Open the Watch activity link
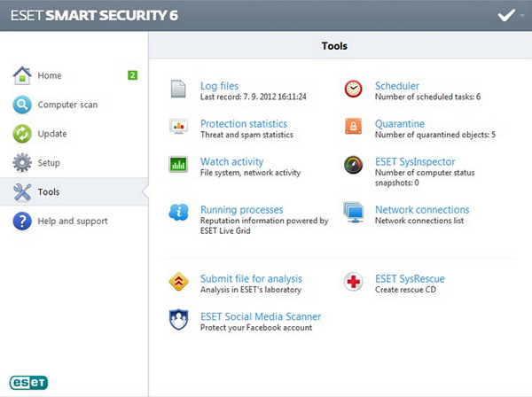The height and width of the screenshot is (397, 532). coord(231,161)
